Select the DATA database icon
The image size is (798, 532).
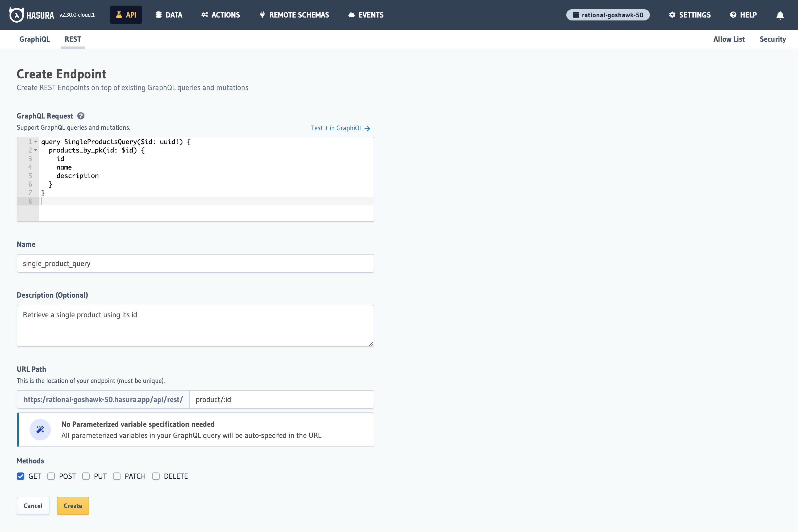click(x=158, y=15)
